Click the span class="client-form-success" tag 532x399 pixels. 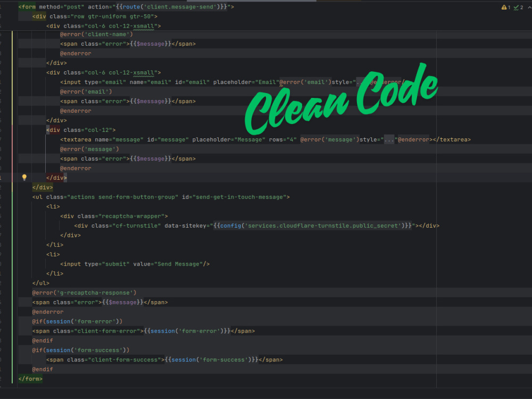(x=105, y=360)
